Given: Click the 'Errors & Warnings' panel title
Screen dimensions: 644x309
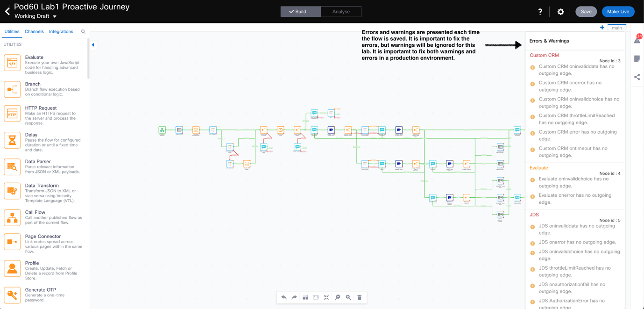Looking at the screenshot, I should (x=549, y=41).
